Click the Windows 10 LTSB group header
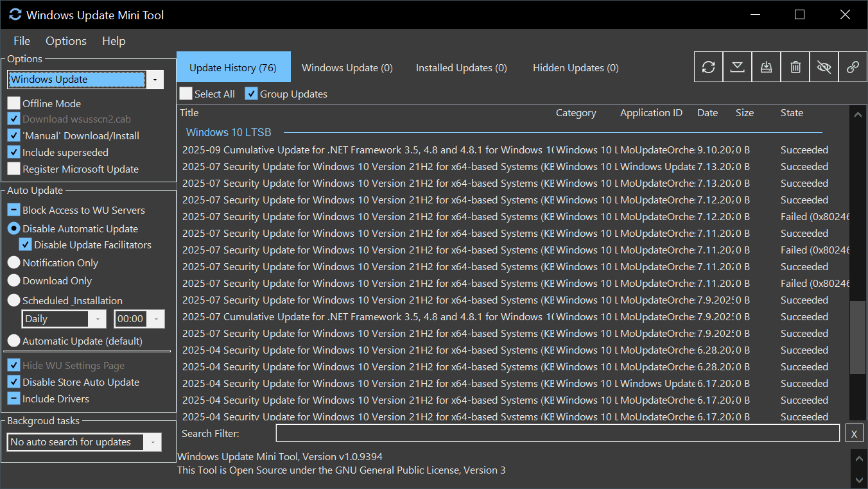Viewport: 868px width, 489px height. (229, 132)
